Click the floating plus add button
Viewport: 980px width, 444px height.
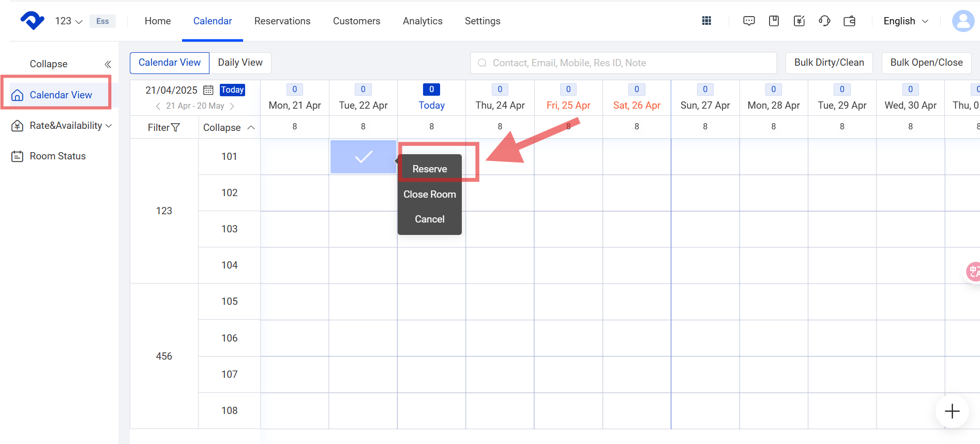point(952,411)
